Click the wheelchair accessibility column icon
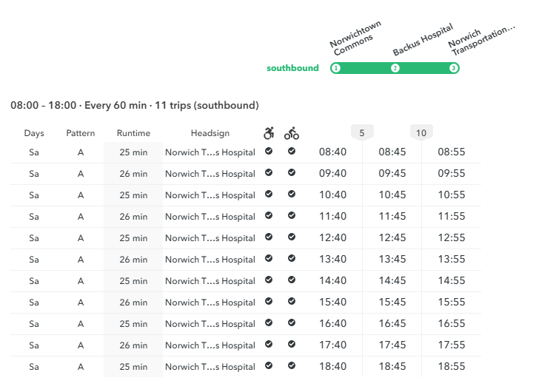Screen dimensions: 533x392 (x=269, y=133)
